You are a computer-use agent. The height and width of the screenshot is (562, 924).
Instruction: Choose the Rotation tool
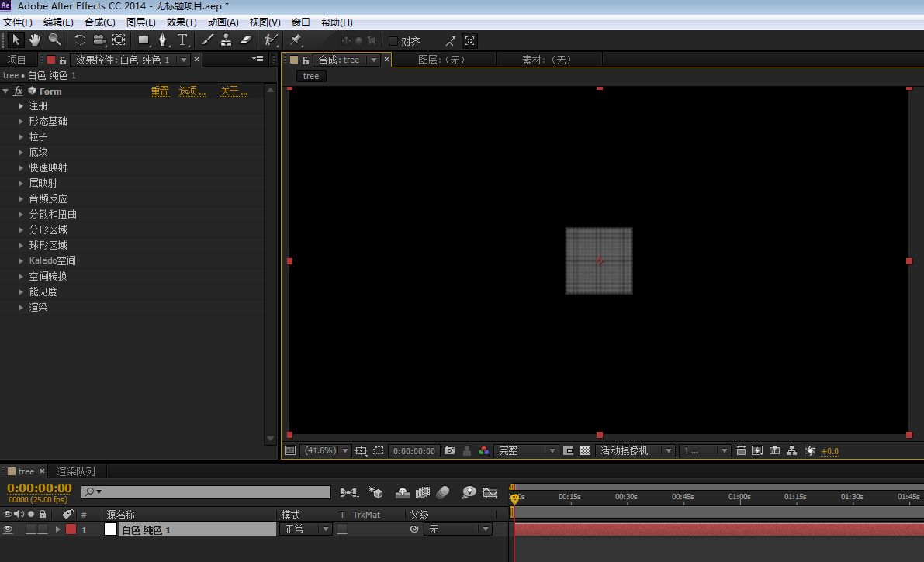(79, 40)
